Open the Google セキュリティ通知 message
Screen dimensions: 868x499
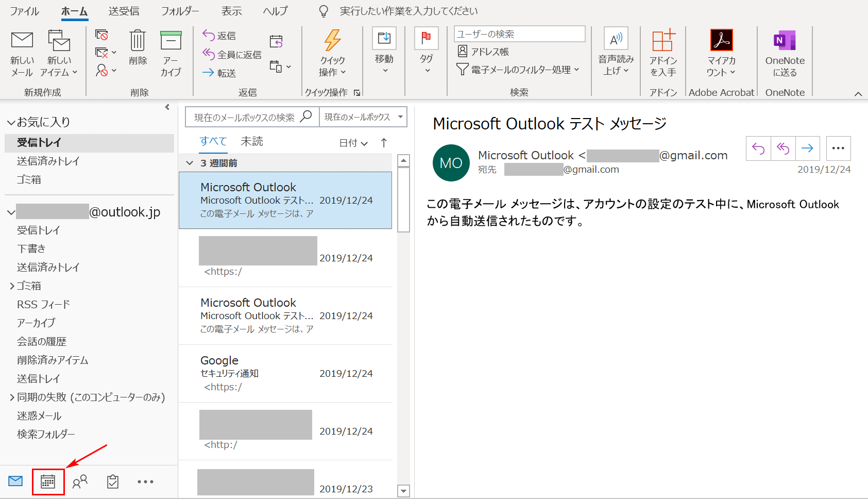click(285, 374)
